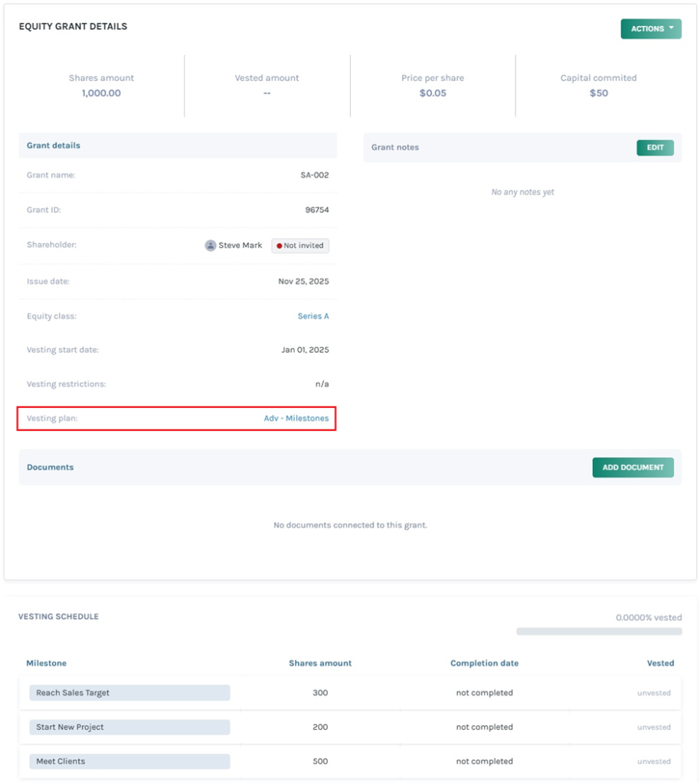Click the Completion date column header

[x=484, y=663]
